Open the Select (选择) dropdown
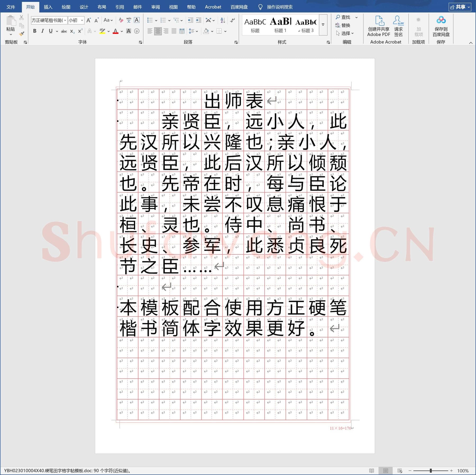 click(345, 33)
